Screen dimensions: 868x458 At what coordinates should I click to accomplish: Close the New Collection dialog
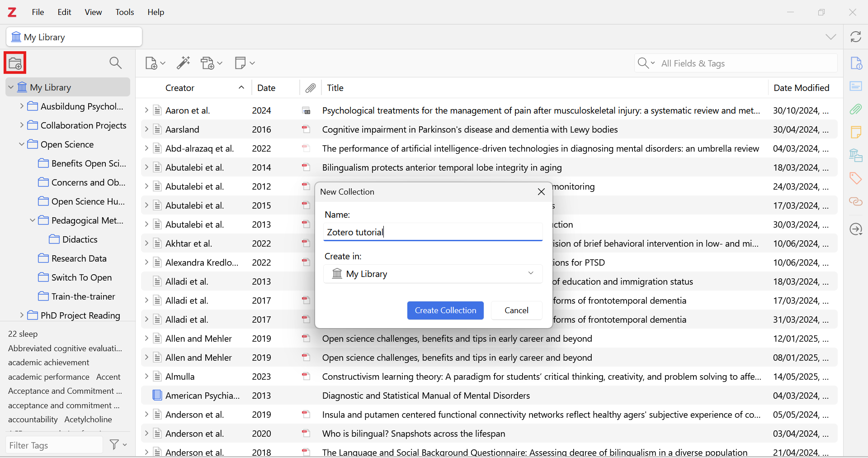541,192
